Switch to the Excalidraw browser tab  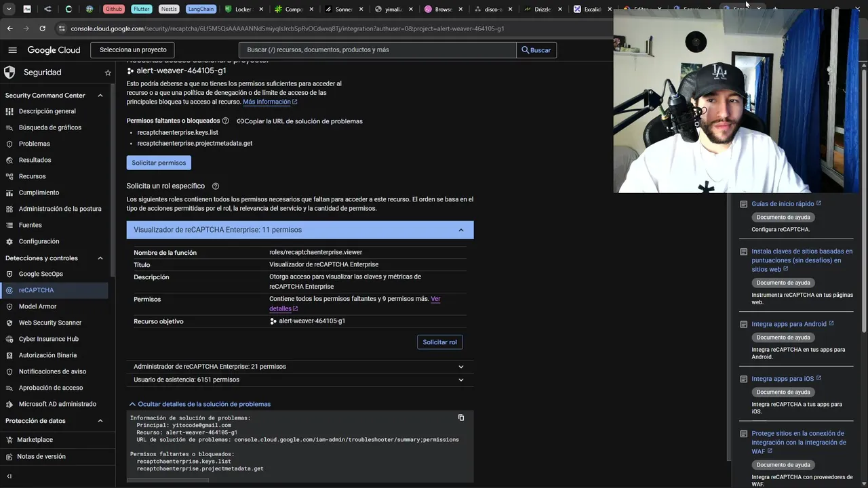591,9
